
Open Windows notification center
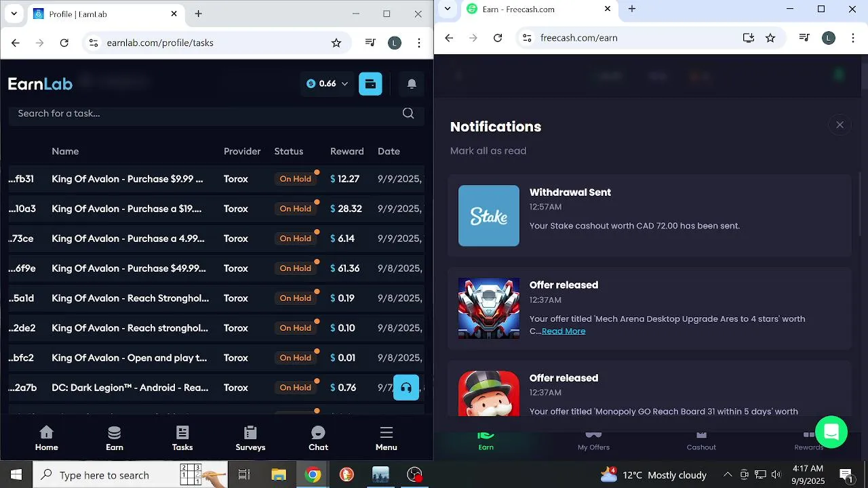pos(846,475)
